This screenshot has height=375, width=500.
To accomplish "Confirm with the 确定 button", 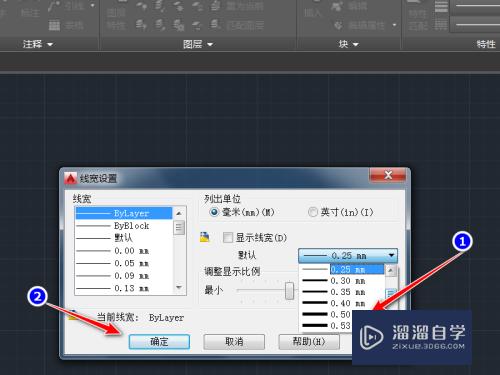I will 159,342.
